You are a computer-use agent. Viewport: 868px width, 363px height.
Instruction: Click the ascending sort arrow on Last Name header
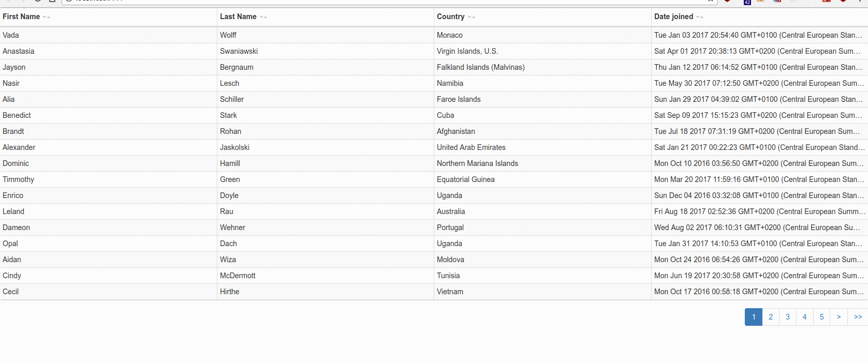[265, 17]
